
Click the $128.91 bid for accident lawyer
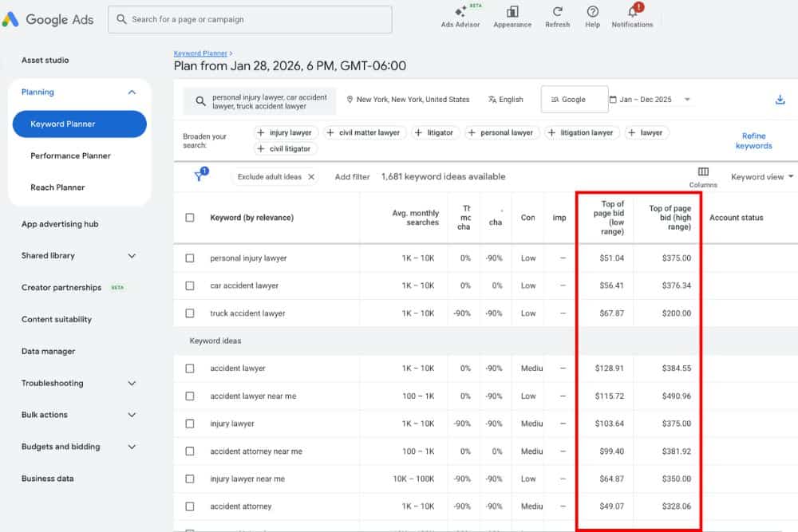tap(609, 368)
